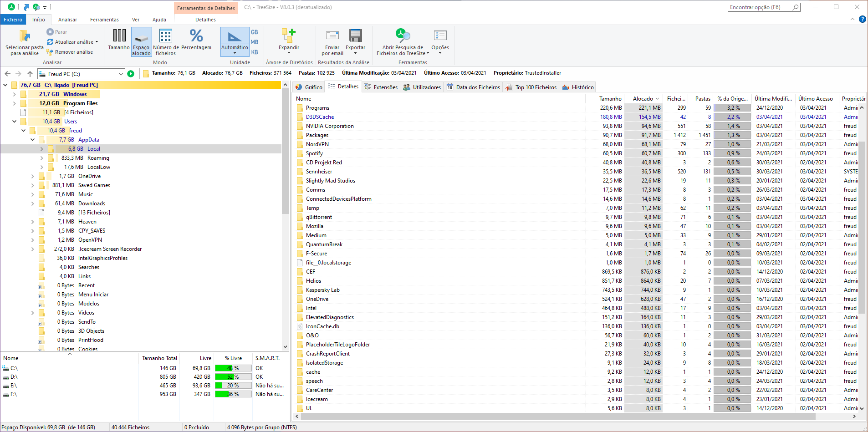
Task: Set size unit to MB
Action: click(255, 42)
